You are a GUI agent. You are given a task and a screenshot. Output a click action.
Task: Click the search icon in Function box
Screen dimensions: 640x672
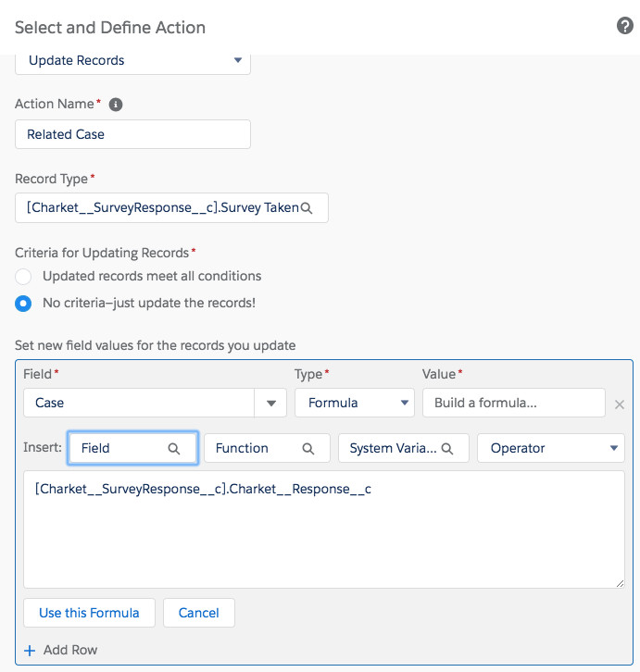click(x=308, y=448)
